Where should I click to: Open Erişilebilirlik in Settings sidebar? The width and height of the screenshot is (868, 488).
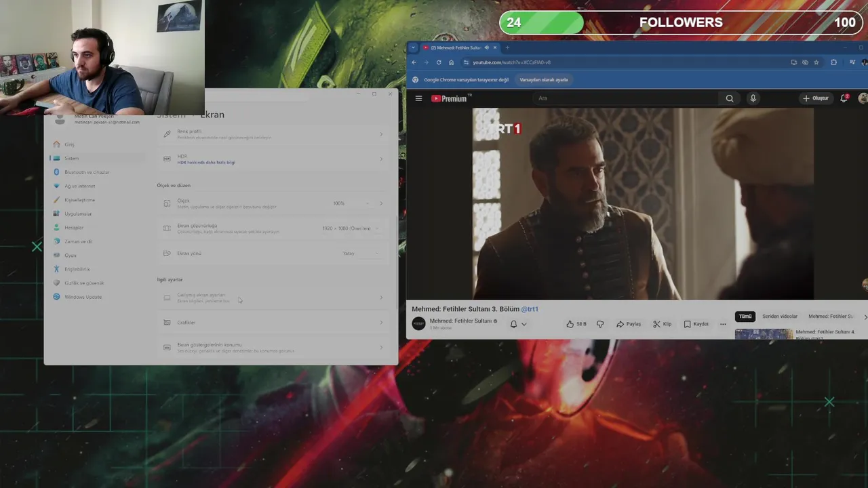tap(96, 269)
